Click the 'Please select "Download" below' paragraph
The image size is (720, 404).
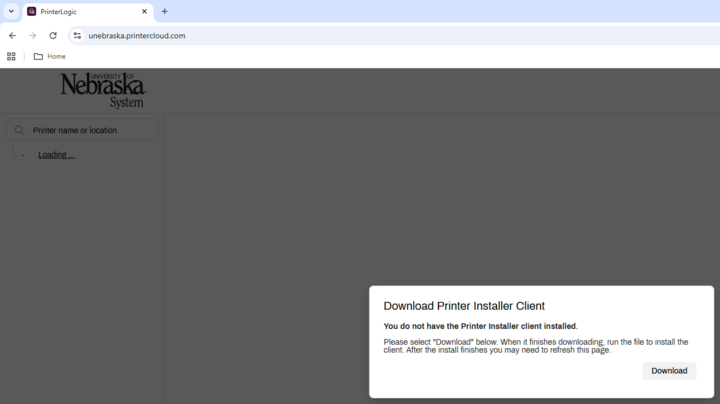point(536,346)
